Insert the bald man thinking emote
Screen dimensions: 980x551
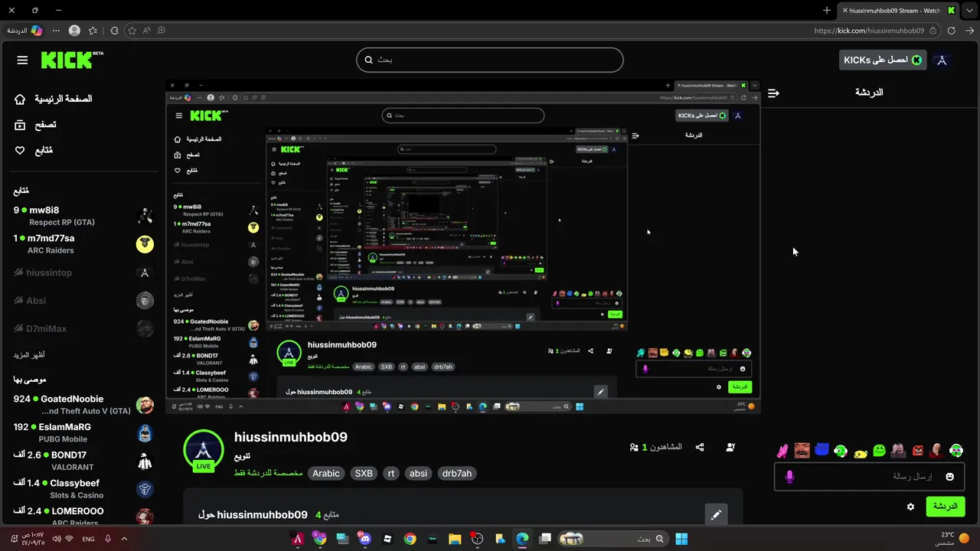coord(937,451)
